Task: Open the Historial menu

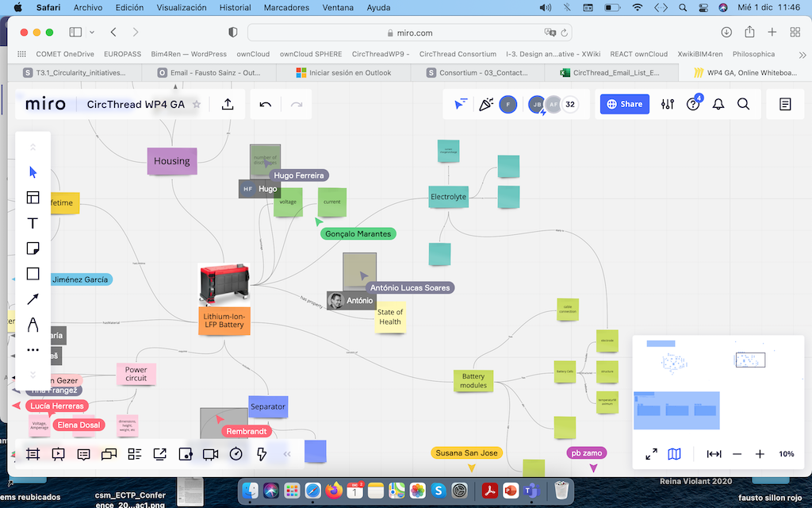Action: pos(235,8)
